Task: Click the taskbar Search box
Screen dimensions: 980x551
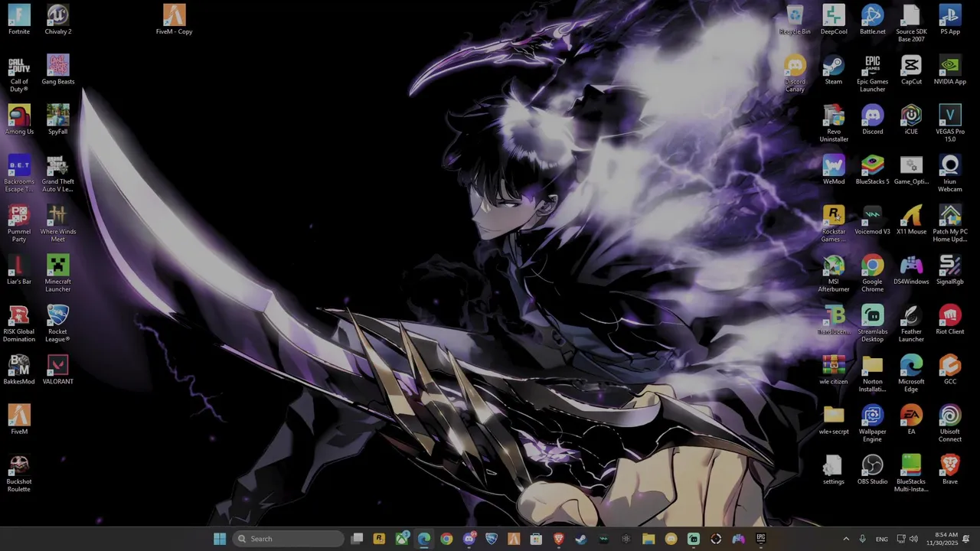Action: pos(289,539)
